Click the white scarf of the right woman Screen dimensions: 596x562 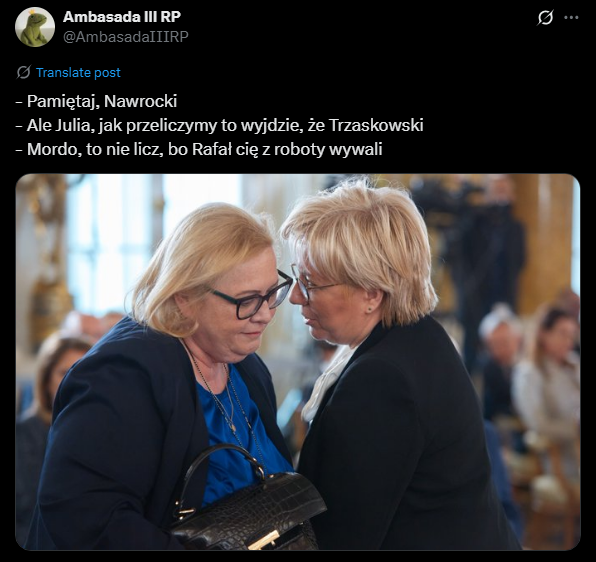tap(327, 384)
